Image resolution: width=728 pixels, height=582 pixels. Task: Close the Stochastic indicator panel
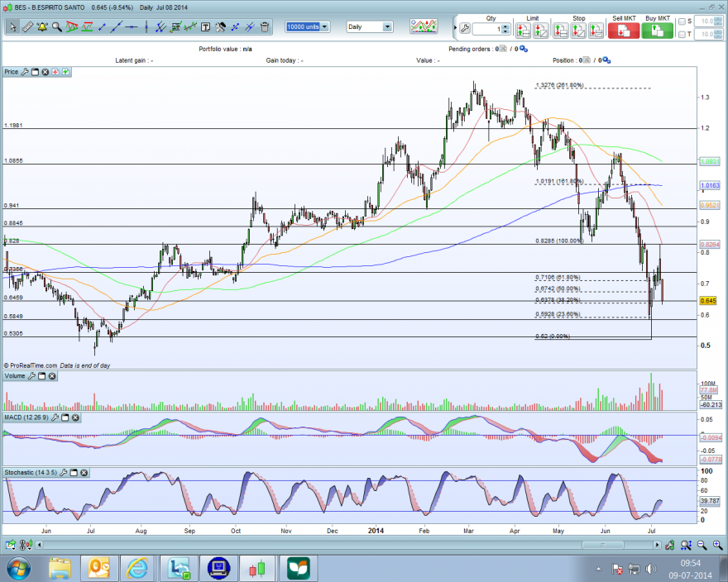click(x=84, y=473)
